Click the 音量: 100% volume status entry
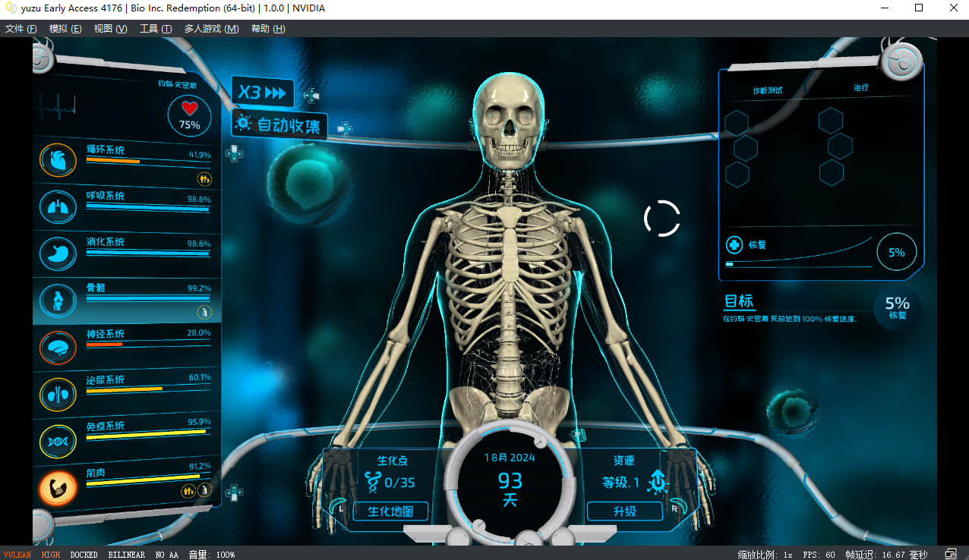This screenshot has width=969, height=560. point(211,555)
